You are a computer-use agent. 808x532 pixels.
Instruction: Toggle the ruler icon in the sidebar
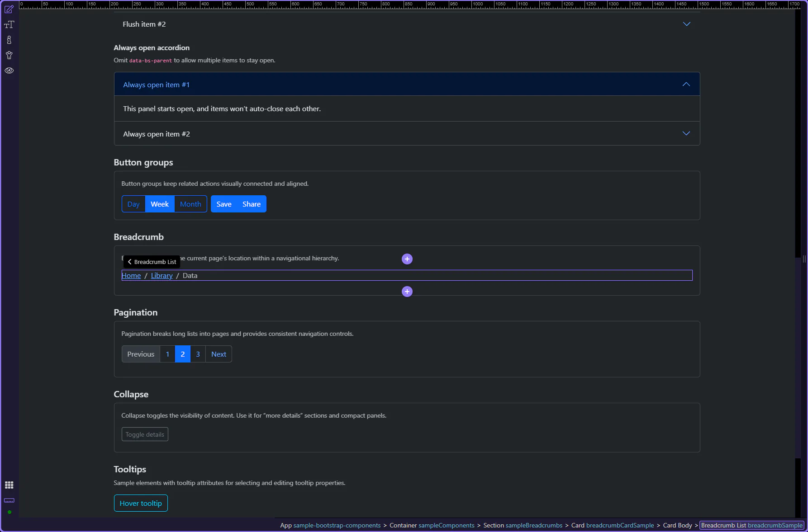click(x=9, y=500)
